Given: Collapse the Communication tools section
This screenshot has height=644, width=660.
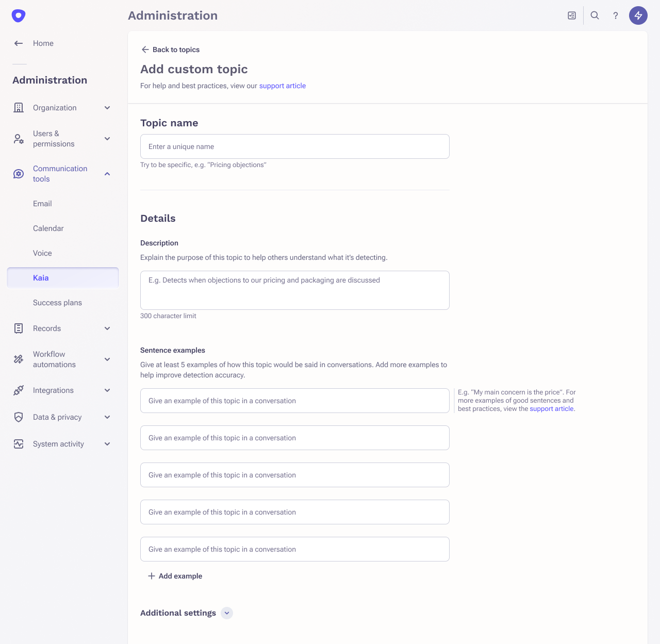Looking at the screenshot, I should tap(107, 174).
